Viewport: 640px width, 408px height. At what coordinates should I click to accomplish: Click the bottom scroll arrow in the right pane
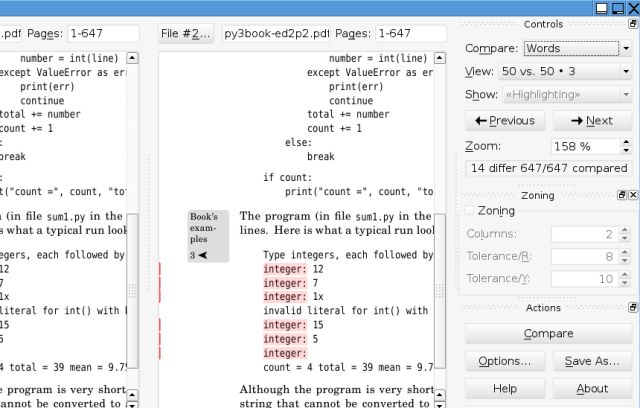440,405
